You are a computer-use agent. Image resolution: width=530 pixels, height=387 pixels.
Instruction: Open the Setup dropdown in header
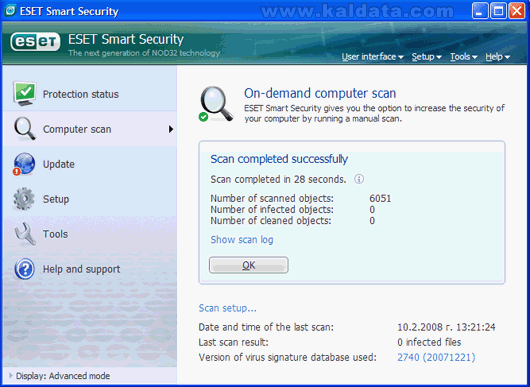[426, 57]
